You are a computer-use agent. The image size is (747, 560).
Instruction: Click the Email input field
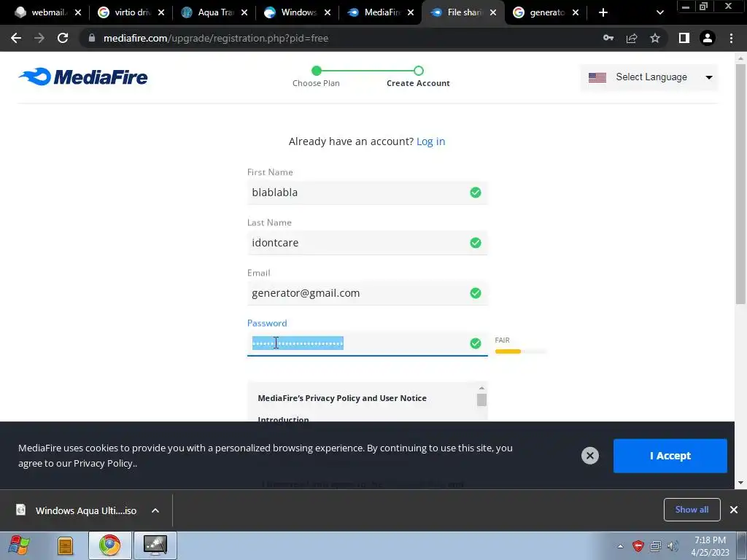click(368, 293)
